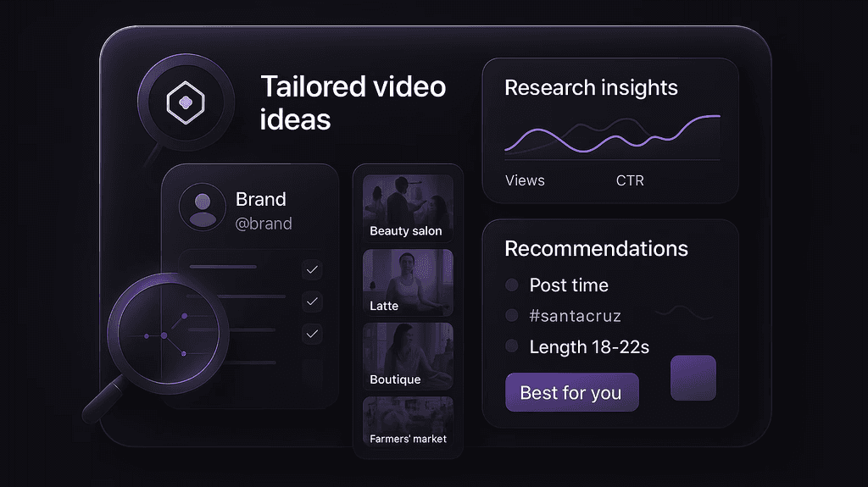Select the Length 18-22s radio option
The height and width of the screenshot is (487, 868).
point(511,346)
